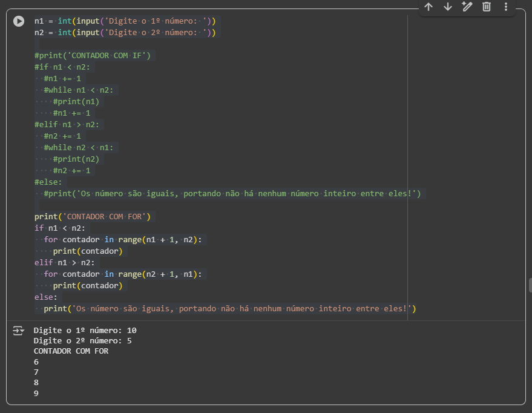Click the 'Digite o 1º número: 10' output line

tap(85, 331)
